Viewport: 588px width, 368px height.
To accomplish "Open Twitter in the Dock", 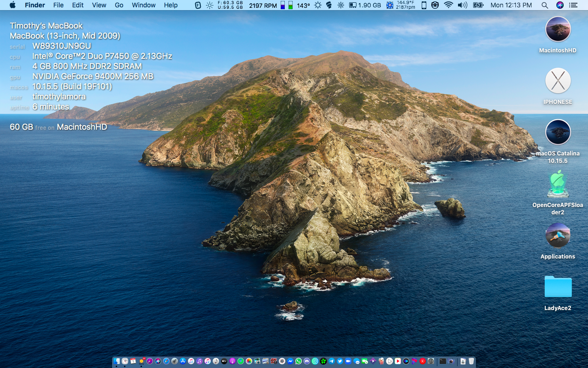I will (x=340, y=361).
